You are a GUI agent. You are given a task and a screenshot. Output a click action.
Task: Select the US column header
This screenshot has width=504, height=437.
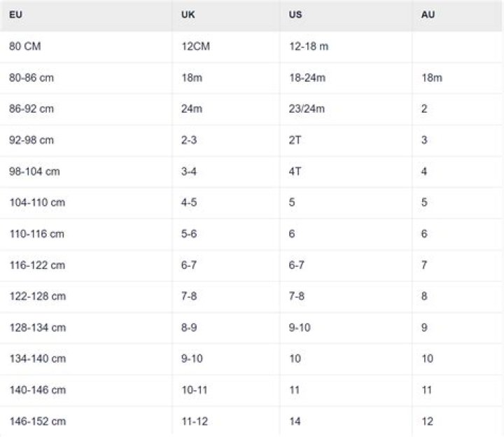296,15
